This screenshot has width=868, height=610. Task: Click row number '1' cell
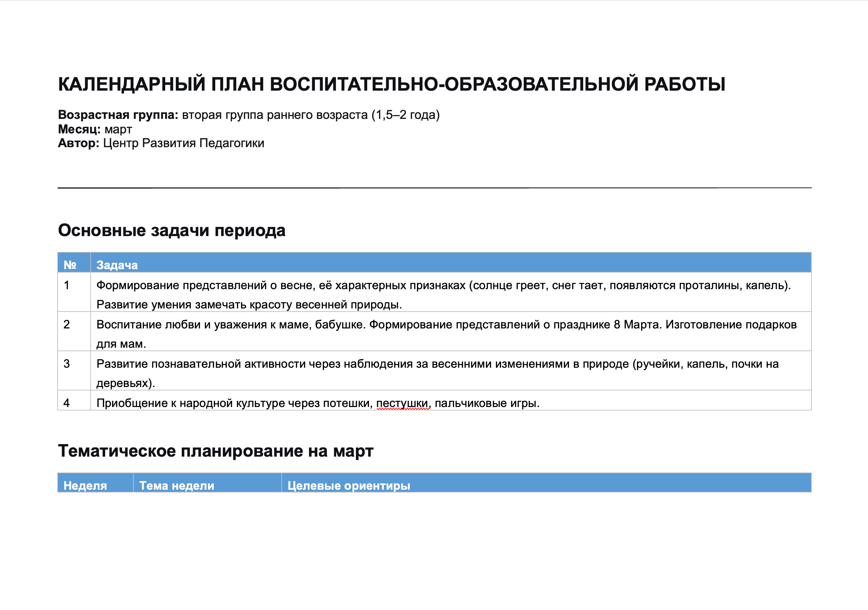pyautogui.click(x=74, y=292)
